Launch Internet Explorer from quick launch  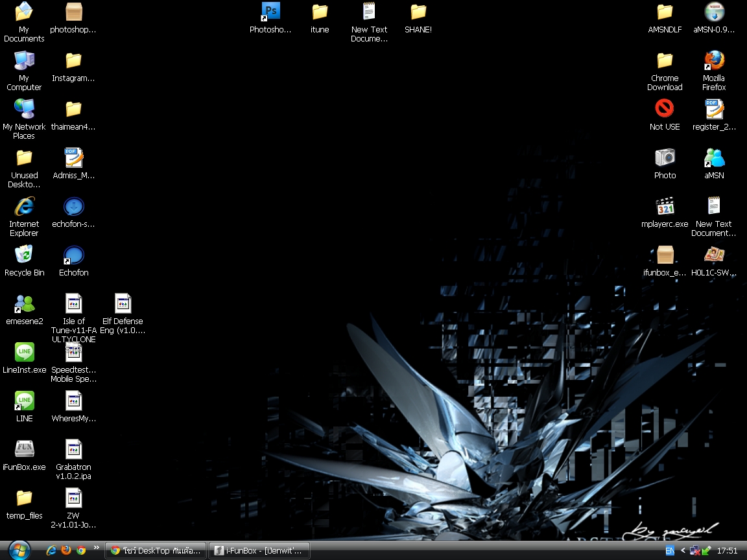51,550
